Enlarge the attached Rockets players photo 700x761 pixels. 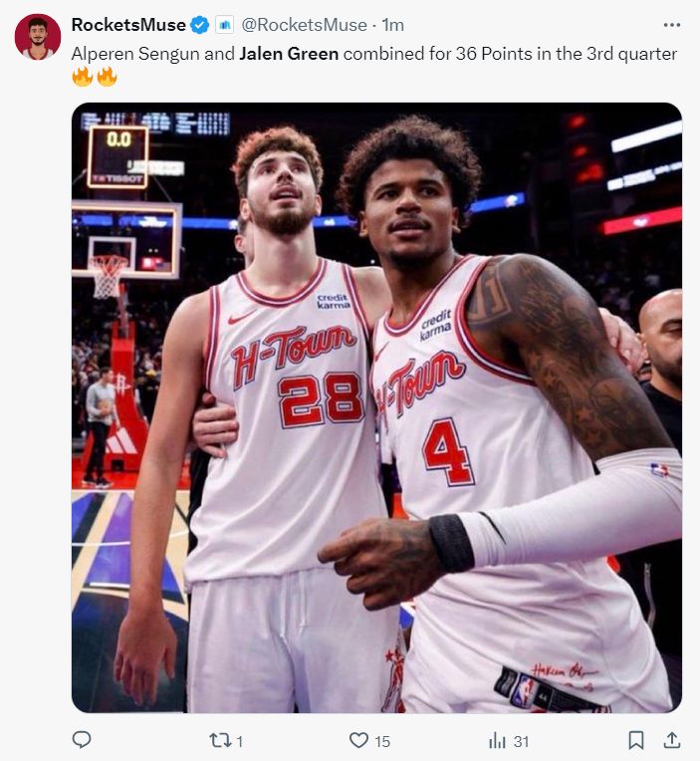(x=376, y=407)
